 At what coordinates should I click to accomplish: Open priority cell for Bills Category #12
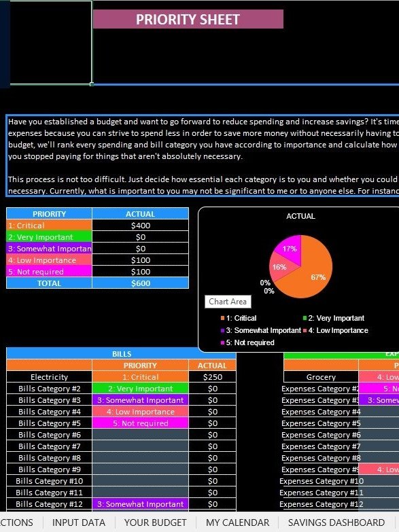[140, 504]
